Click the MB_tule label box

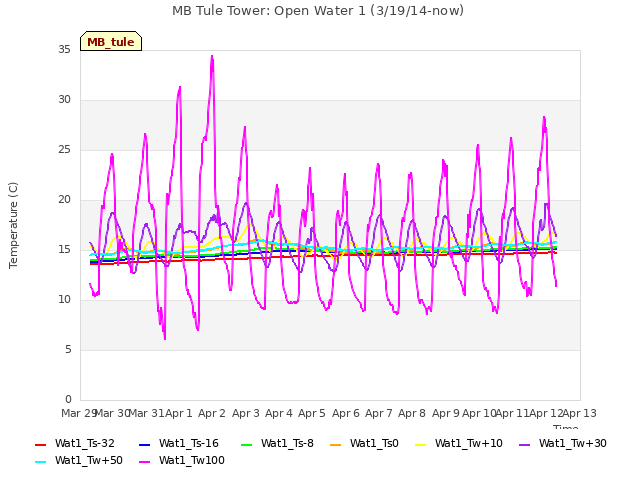point(111,41)
